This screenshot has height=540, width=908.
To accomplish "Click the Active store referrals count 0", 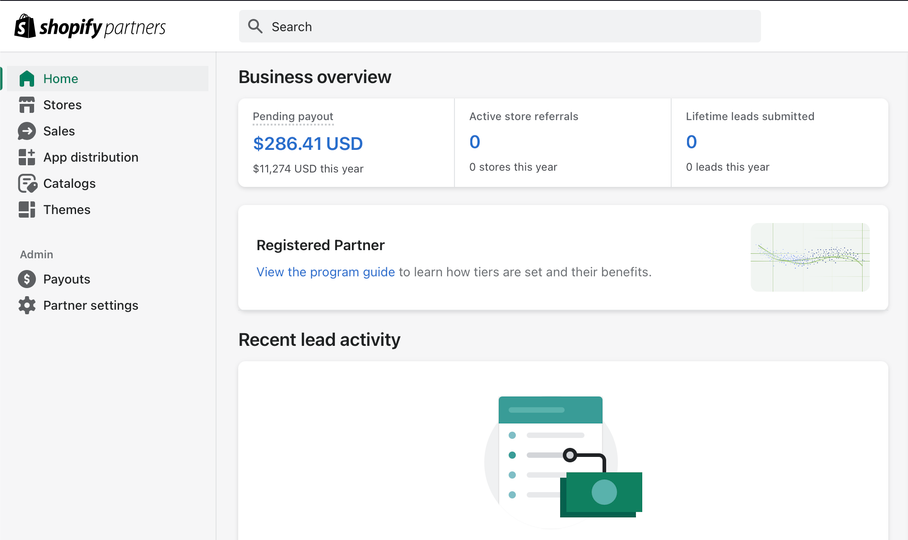I will point(474,142).
